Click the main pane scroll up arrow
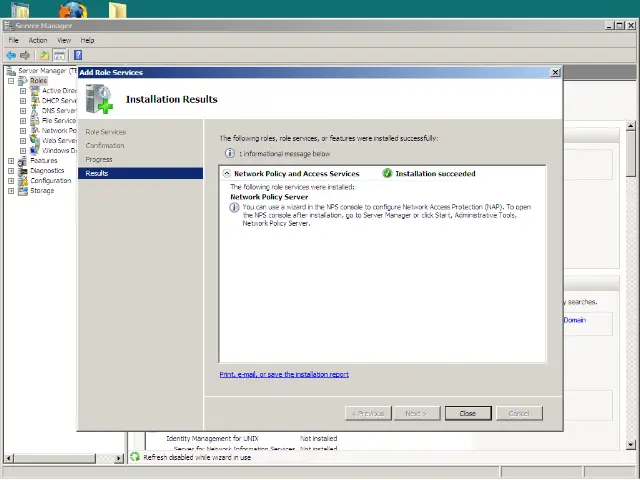Image resolution: width=640 pixels, height=480 pixels. tap(631, 126)
